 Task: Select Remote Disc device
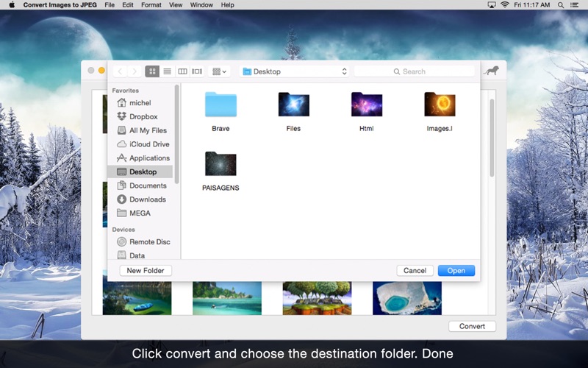[x=140, y=241]
